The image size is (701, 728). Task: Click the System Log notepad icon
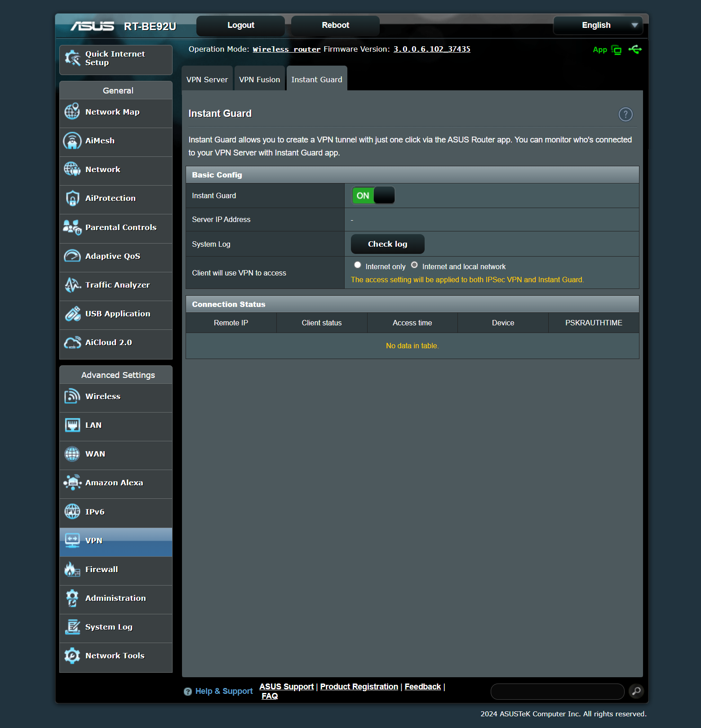tap(72, 627)
